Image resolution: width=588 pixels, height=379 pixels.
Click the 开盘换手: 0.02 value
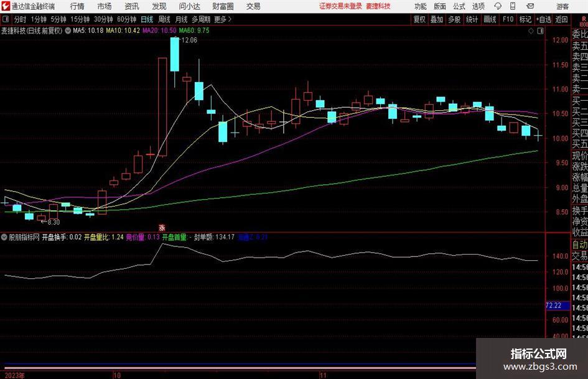click(x=62, y=237)
